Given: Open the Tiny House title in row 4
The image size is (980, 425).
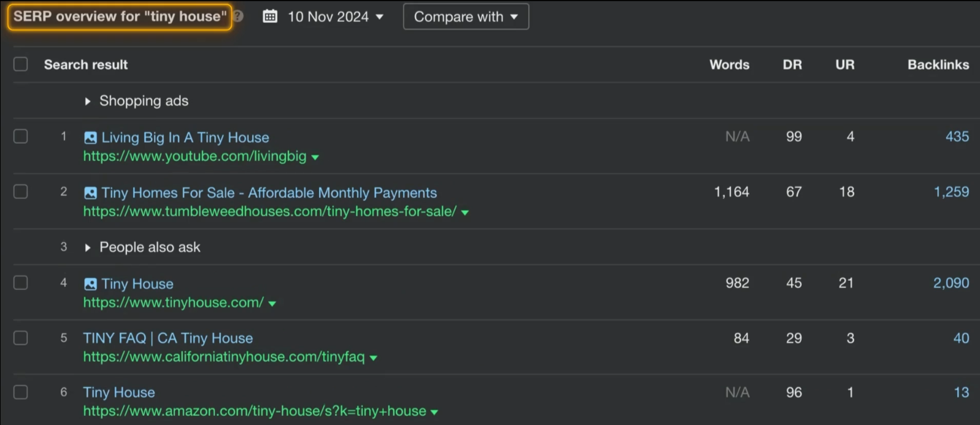Looking at the screenshot, I should coord(137,284).
